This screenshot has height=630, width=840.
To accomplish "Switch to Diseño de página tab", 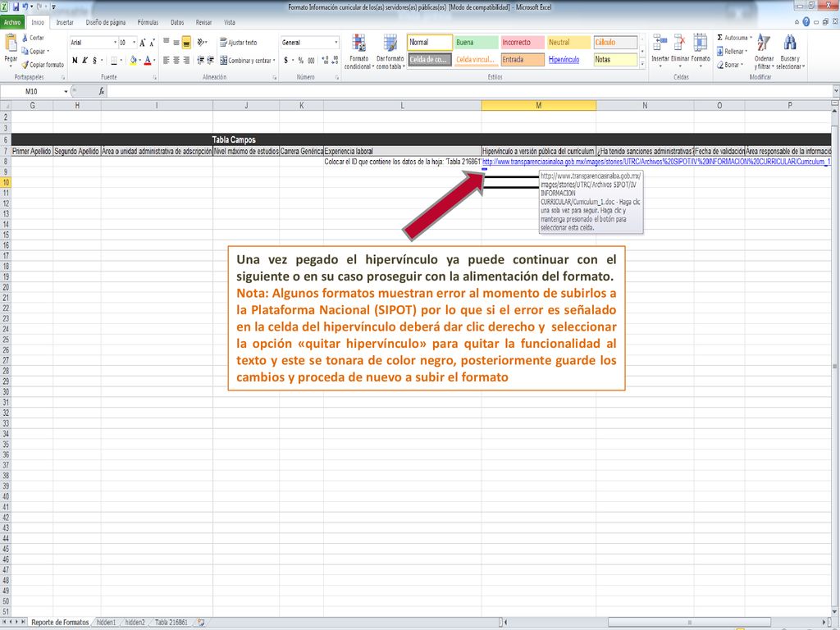I will click(x=106, y=22).
